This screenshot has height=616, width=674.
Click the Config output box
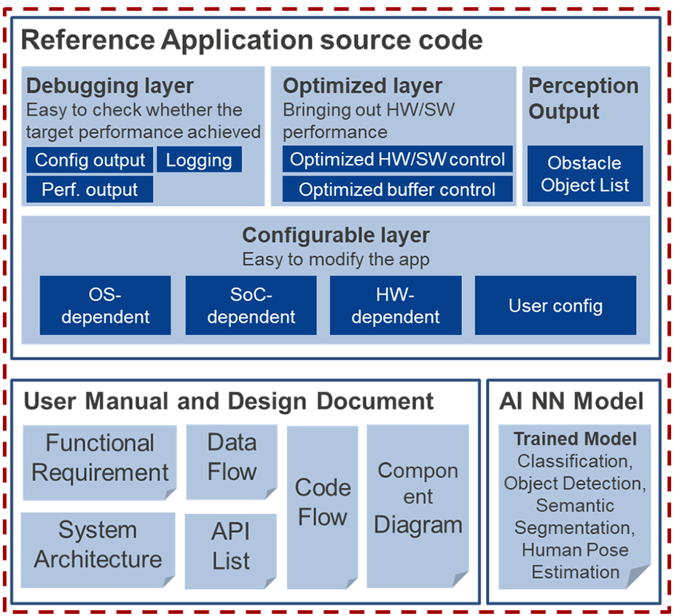(x=90, y=160)
